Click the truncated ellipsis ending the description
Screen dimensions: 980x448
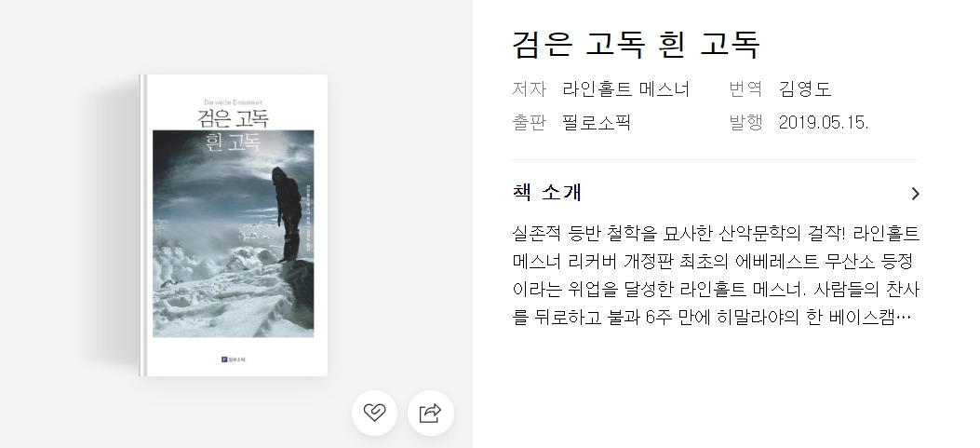[903, 318]
